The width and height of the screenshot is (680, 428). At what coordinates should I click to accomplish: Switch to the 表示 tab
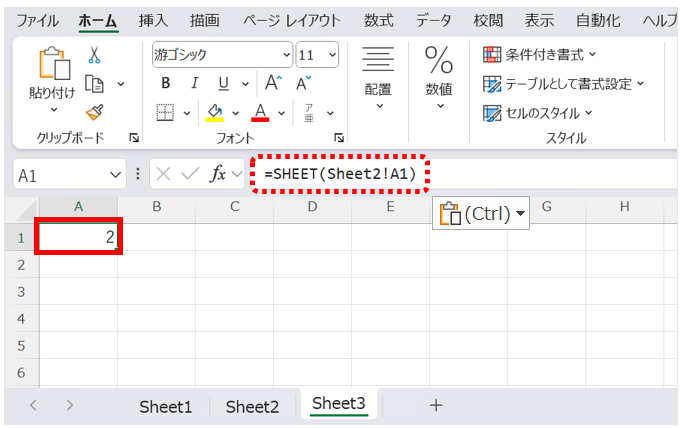pyautogui.click(x=539, y=20)
